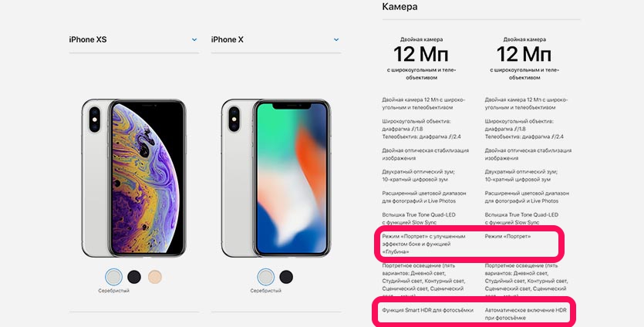Open the iPhone X model dropdown arrow
Image resolution: width=644 pixels, height=327 pixels.
[x=336, y=40]
